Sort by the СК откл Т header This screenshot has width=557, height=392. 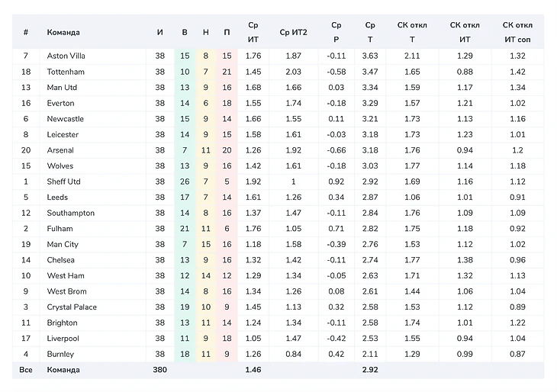point(412,32)
